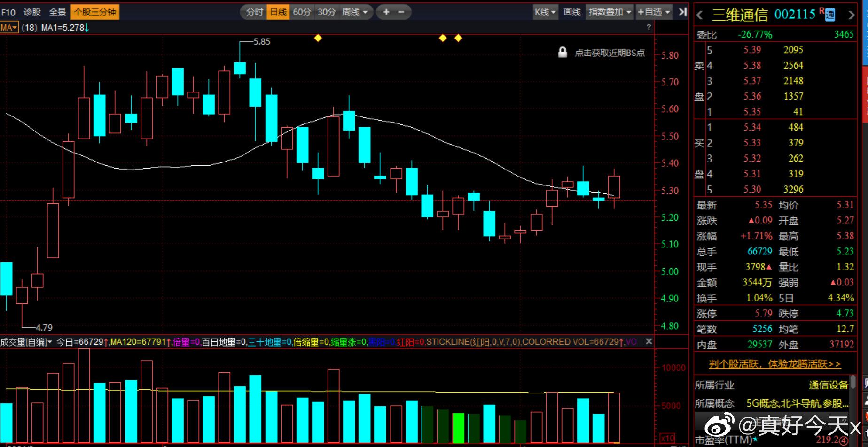Click the 通信设备 industry link
Viewport: 868px width, 447px height.
click(828, 385)
